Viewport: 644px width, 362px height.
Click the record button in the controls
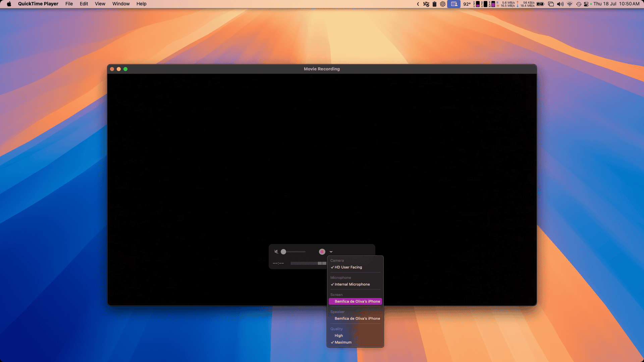coord(322,252)
